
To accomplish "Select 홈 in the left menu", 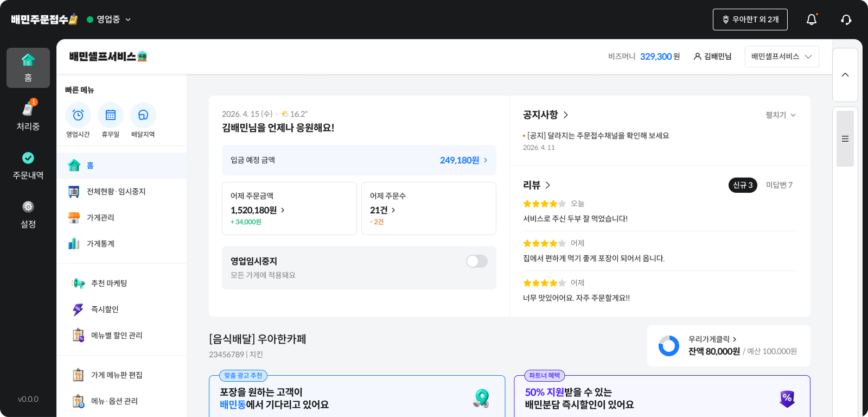I will [122, 166].
